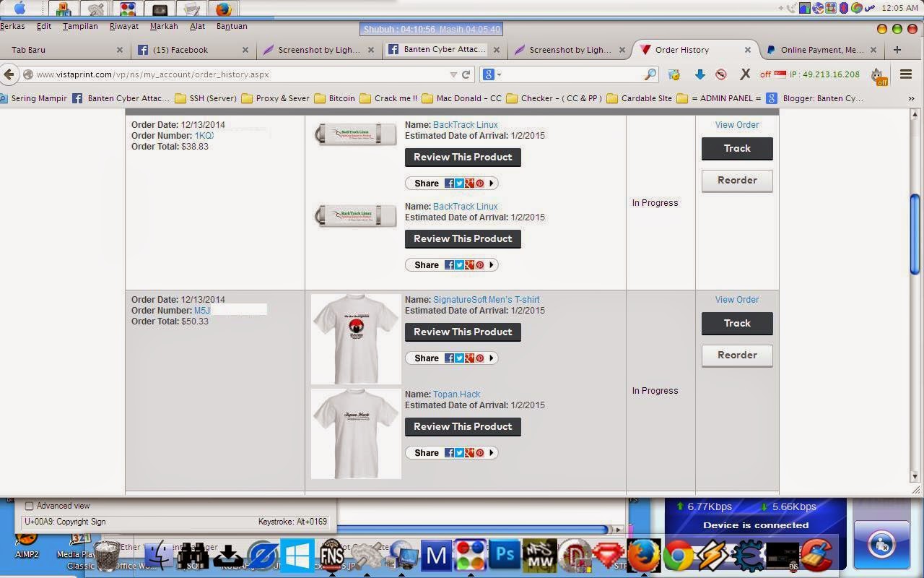Toggle the cat add-on off badge icon
The image size is (924, 578).
point(878,75)
